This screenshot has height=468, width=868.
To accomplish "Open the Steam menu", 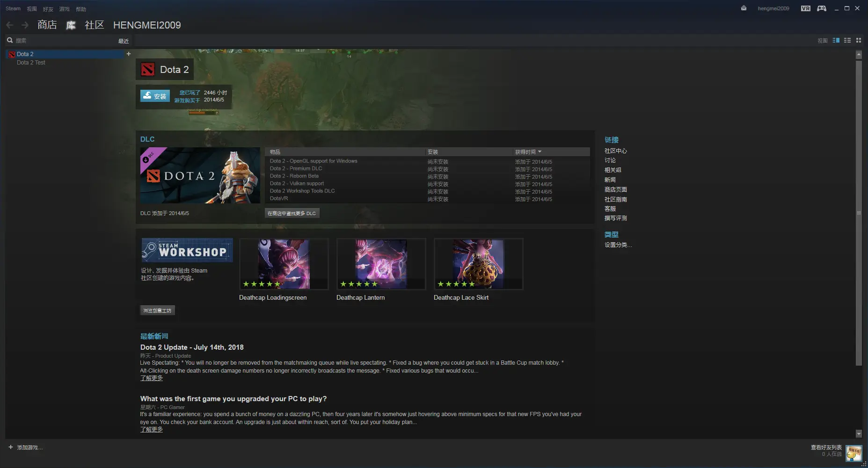I will click(13, 8).
